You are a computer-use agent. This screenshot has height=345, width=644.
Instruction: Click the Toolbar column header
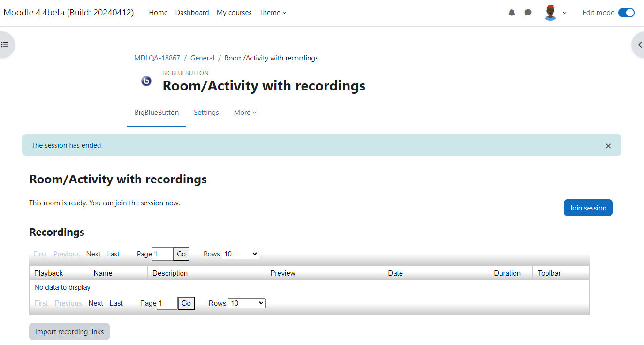click(561, 273)
